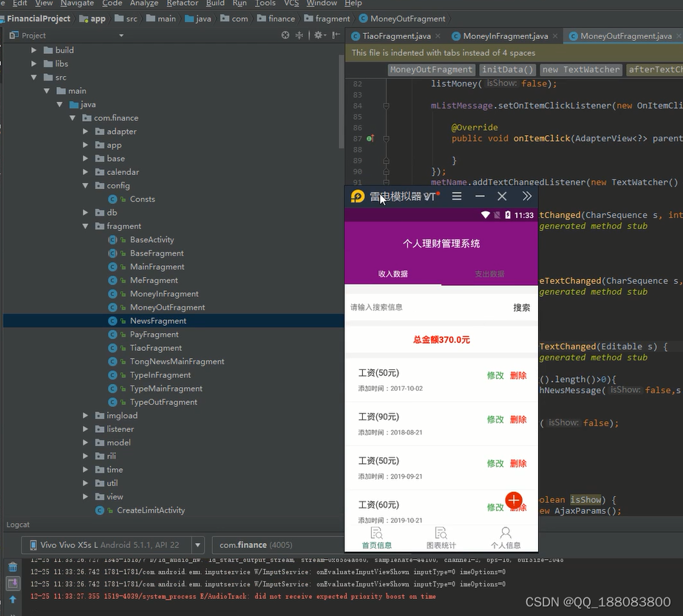Tap 删除 for 工资(50元) dated 2017-10-02
The width and height of the screenshot is (683, 616).
(x=518, y=376)
